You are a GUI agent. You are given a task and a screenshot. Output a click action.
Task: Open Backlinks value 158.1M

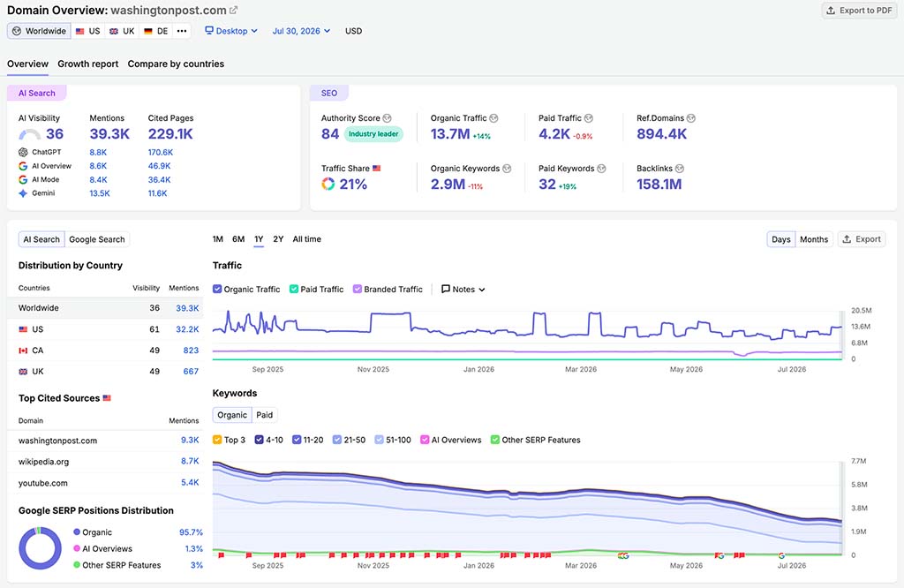(x=659, y=184)
